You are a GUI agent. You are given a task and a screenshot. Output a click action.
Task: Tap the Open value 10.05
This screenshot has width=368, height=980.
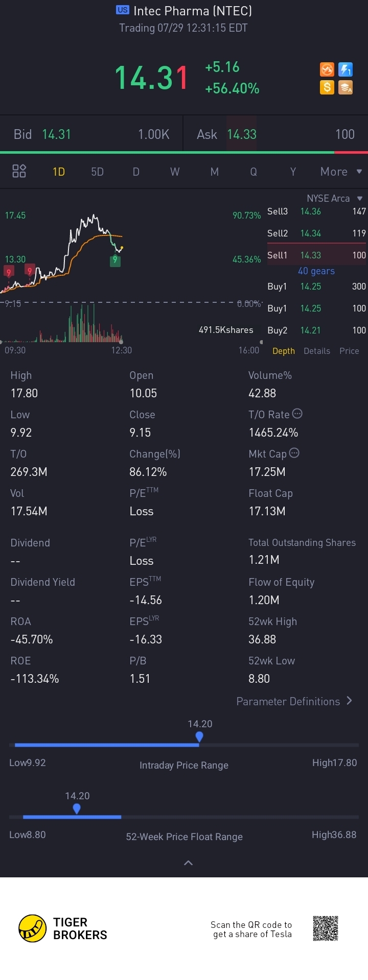143,393
